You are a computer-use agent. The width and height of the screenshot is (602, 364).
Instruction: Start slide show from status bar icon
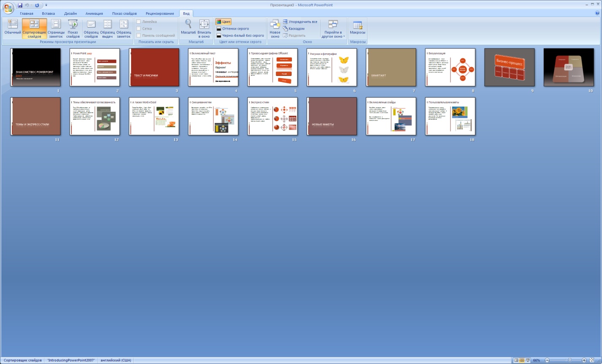tap(528, 360)
